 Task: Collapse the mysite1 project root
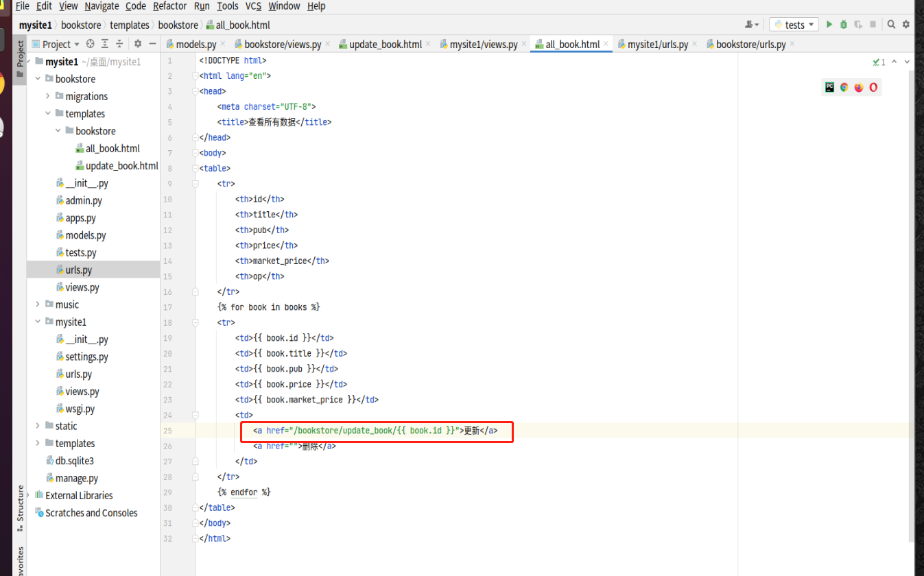tap(29, 62)
